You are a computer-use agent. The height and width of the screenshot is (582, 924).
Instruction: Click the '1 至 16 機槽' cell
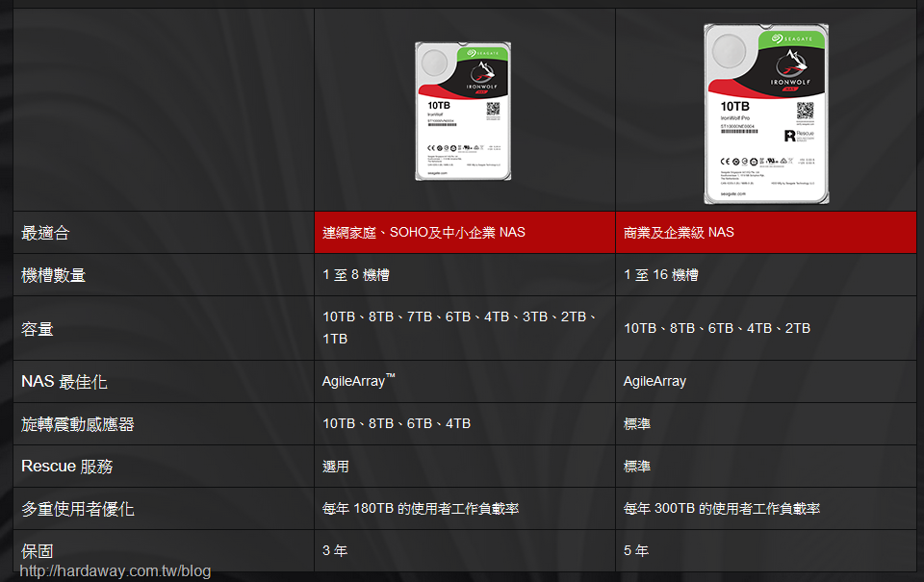point(766,275)
